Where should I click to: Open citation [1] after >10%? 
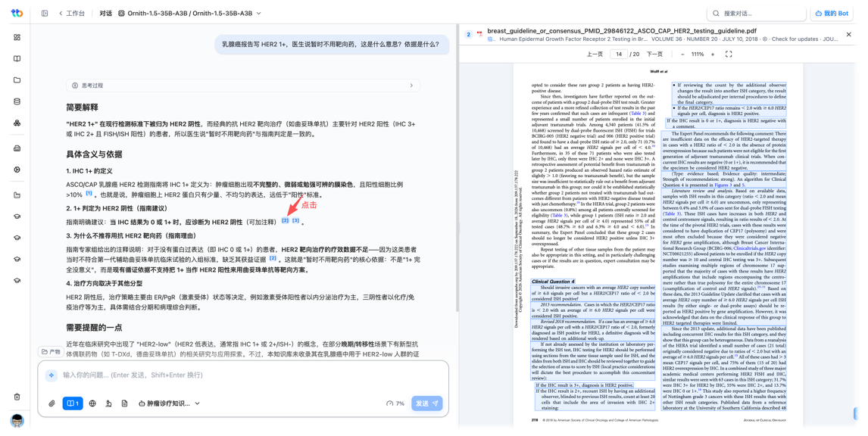point(89,194)
